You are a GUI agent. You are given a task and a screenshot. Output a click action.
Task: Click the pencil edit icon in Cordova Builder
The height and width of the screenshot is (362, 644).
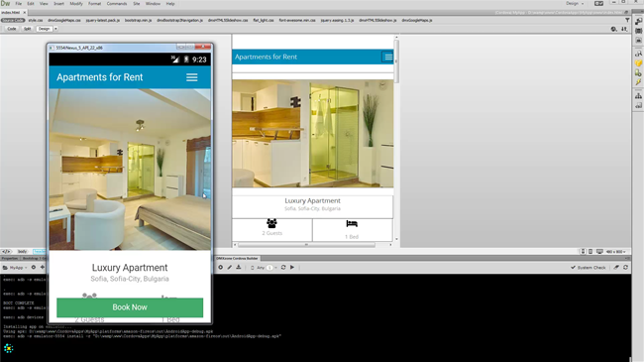point(230,268)
